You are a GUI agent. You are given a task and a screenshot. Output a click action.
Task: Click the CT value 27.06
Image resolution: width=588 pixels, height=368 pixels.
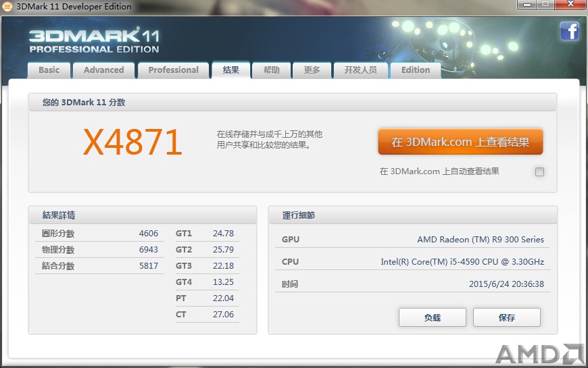(x=223, y=315)
